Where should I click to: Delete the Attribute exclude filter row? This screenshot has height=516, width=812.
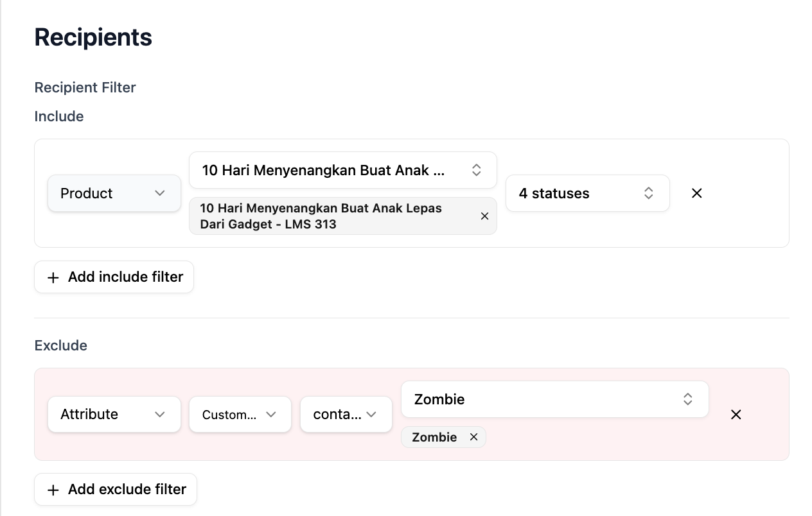tap(736, 415)
